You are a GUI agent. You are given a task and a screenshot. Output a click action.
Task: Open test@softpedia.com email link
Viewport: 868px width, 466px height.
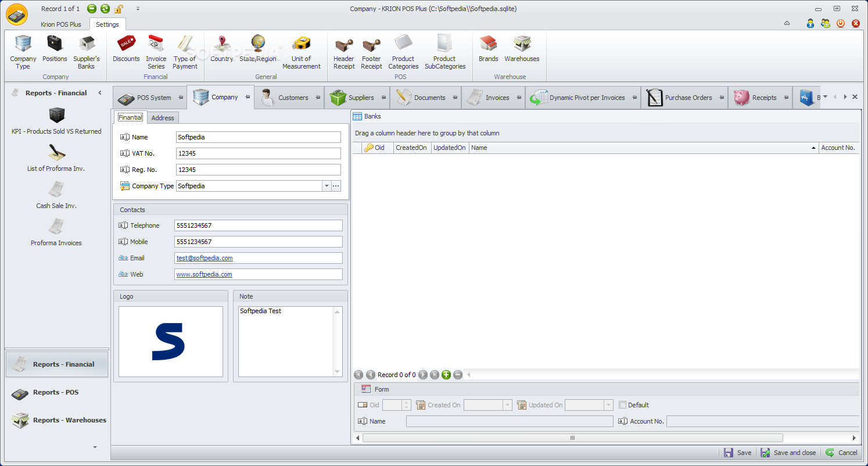coord(205,258)
